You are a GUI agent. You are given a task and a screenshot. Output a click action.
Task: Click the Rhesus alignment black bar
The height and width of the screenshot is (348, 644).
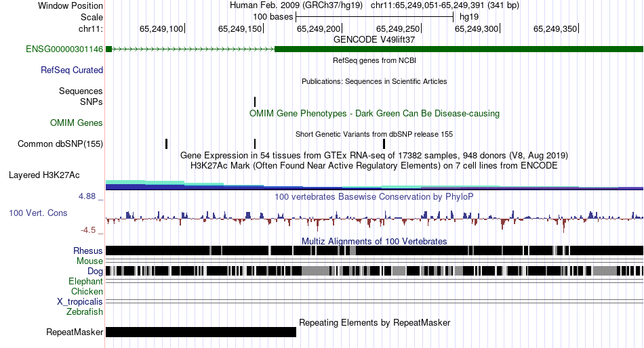(x=374, y=251)
